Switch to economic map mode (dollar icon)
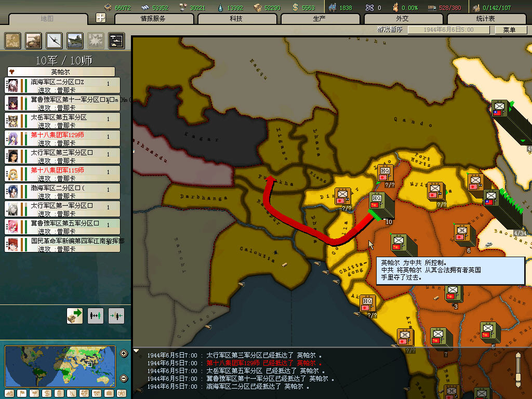 click(47, 394)
